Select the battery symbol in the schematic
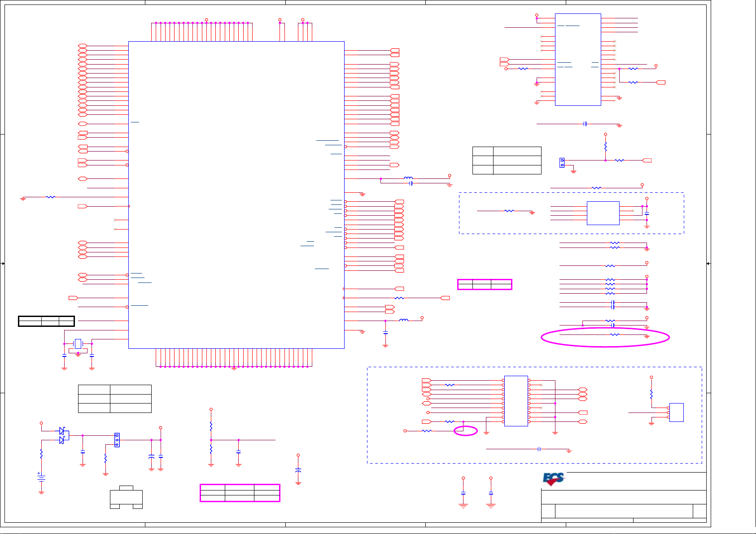The width and height of the screenshot is (756, 534). click(x=41, y=478)
